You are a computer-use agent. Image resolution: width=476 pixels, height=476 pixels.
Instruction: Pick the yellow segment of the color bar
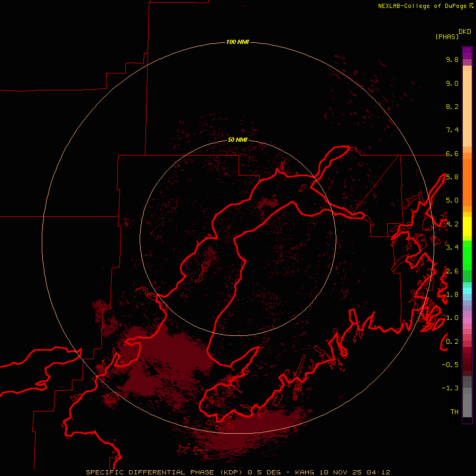(467, 226)
